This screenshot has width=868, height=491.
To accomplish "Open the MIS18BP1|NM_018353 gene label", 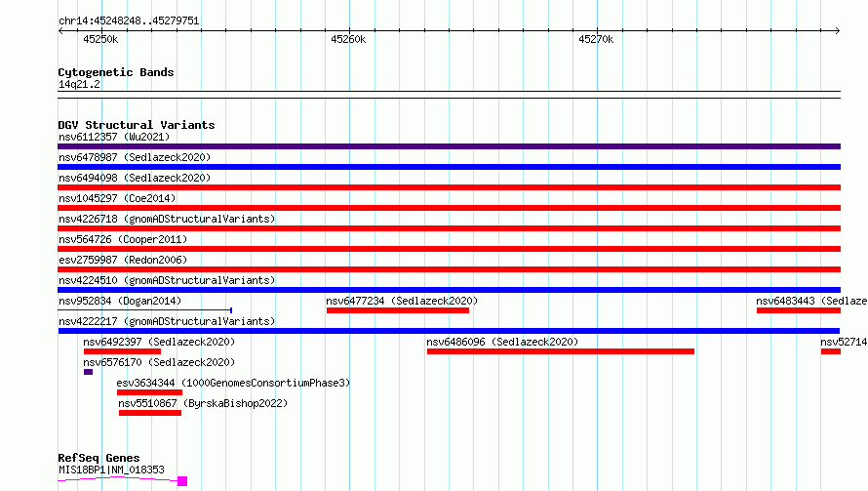I will click(x=111, y=470).
